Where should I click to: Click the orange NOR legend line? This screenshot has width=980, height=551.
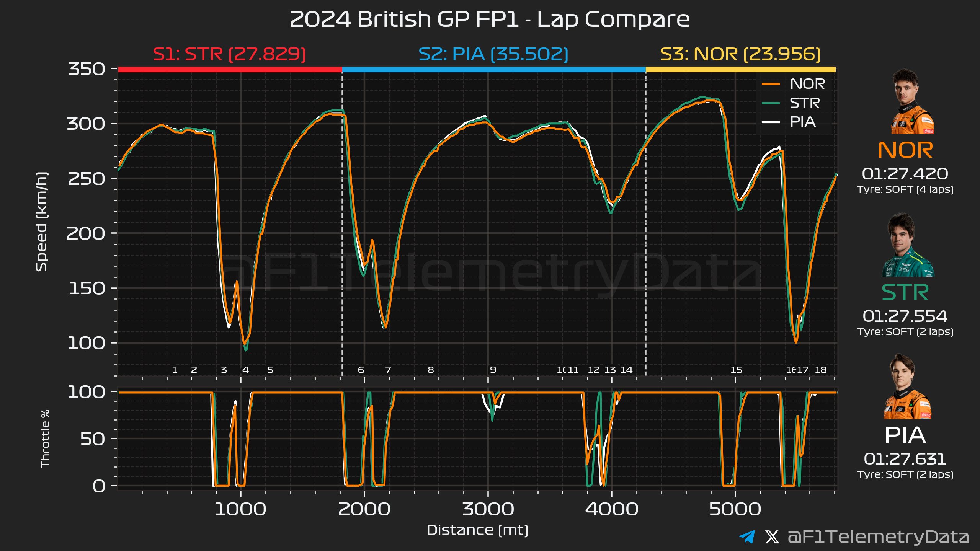[x=770, y=84]
